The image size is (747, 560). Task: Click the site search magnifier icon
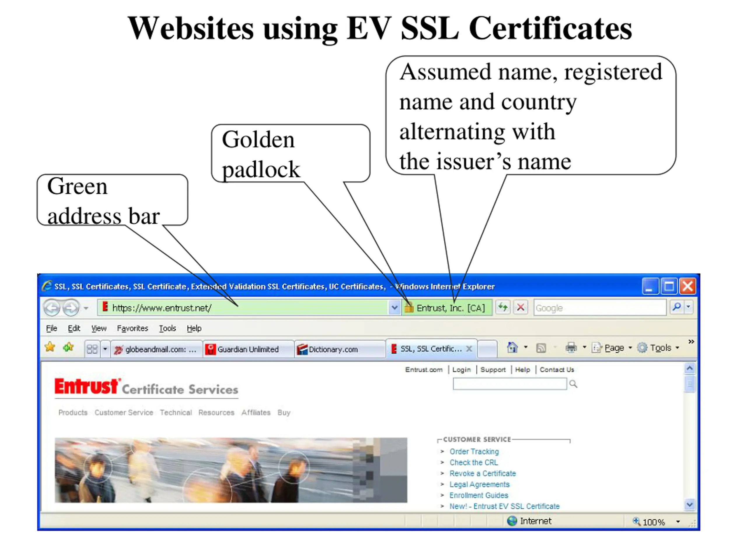[x=573, y=384]
